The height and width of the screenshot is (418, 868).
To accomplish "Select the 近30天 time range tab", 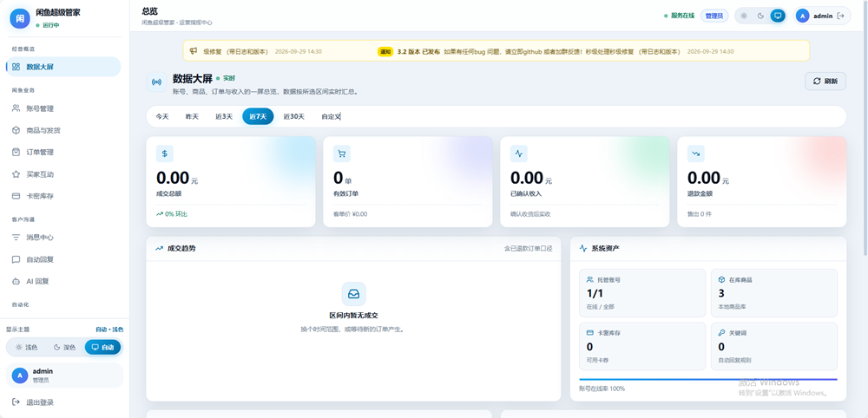I will click(294, 117).
